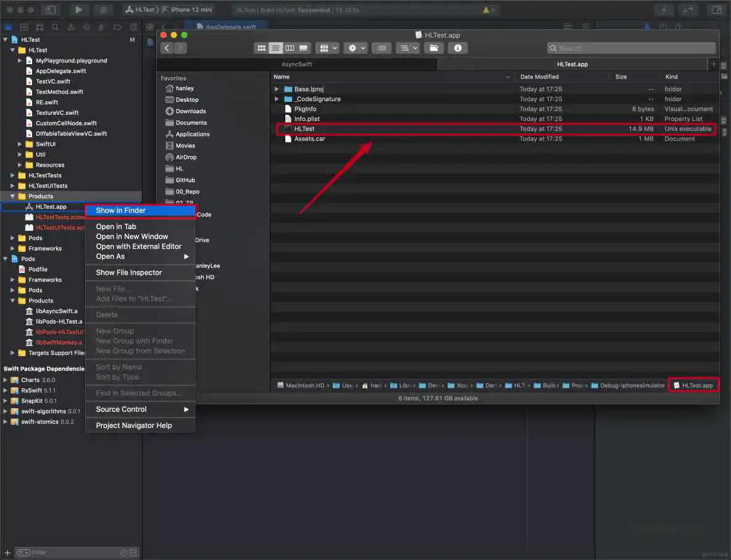The height and width of the screenshot is (560, 731).
Task: Switch Finder to icon view
Action: [262, 48]
